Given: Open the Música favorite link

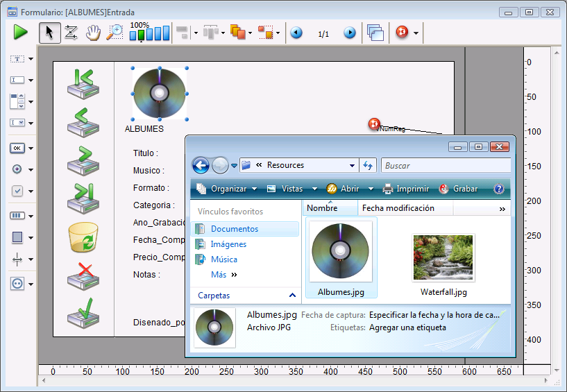Looking at the screenshot, I should pos(223,259).
